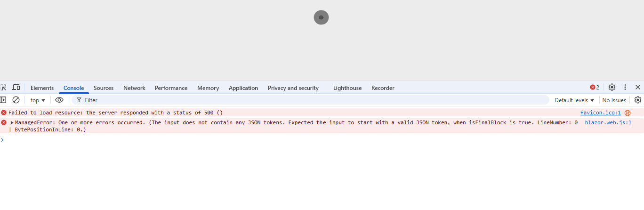
Task: Clear the console with the ban icon
Action: tap(16, 100)
